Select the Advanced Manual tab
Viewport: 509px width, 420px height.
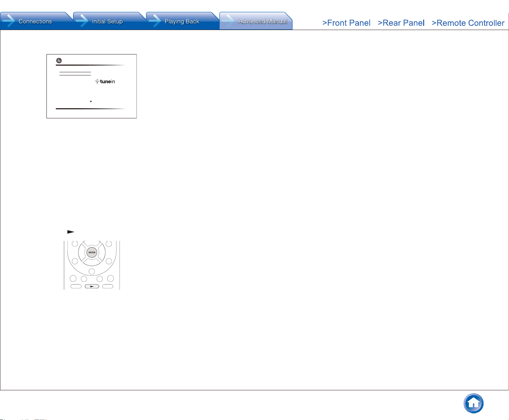(x=256, y=21)
